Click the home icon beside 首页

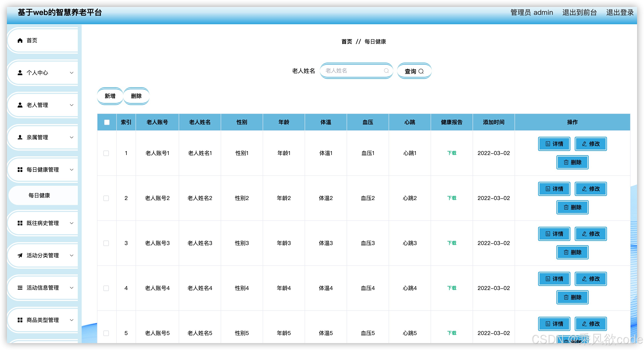(x=20, y=40)
